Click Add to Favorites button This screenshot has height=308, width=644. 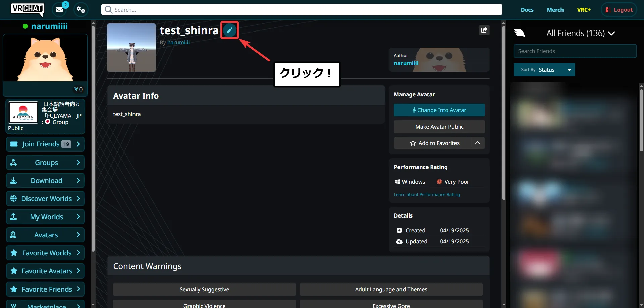(x=432, y=143)
